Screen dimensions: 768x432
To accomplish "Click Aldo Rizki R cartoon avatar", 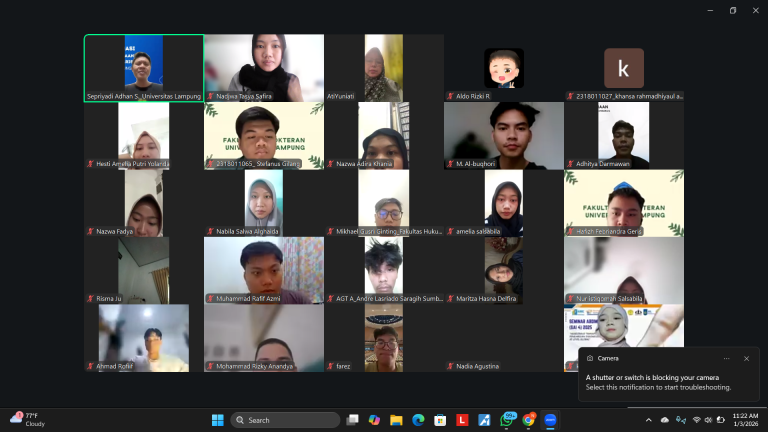I will click(504, 68).
